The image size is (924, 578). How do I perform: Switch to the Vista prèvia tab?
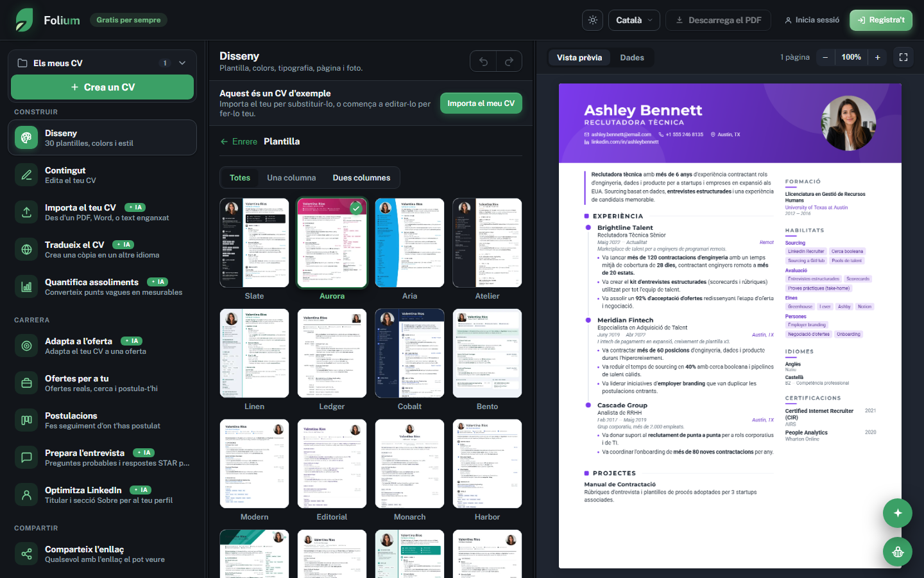(x=579, y=57)
